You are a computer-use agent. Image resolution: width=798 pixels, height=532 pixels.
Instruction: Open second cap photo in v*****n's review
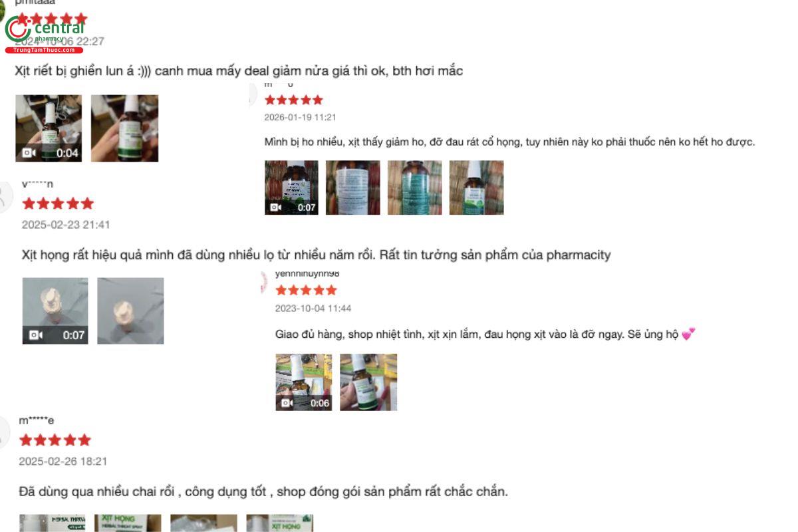click(x=130, y=311)
